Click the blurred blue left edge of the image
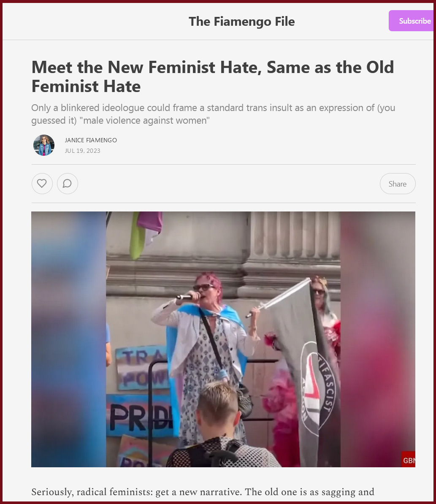Image resolution: width=436 pixels, height=504 pixels. coord(68,339)
